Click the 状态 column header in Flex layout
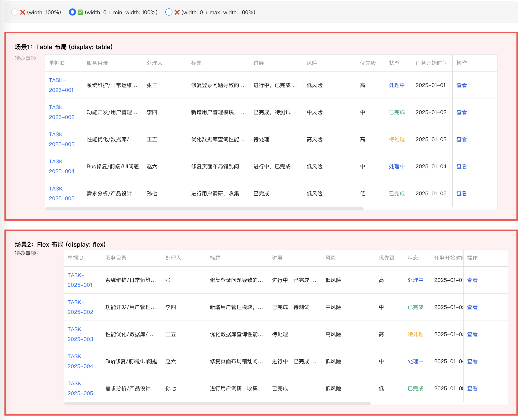This screenshot has height=420, width=520. point(412,258)
